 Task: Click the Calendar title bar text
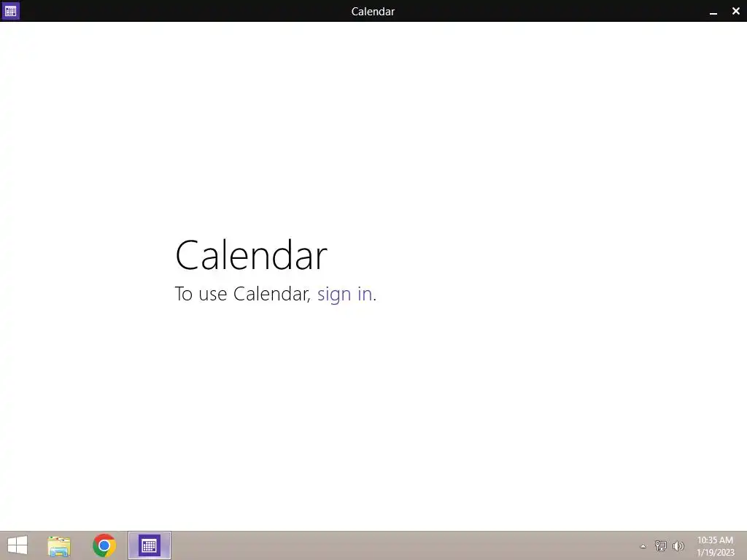pyautogui.click(x=373, y=12)
